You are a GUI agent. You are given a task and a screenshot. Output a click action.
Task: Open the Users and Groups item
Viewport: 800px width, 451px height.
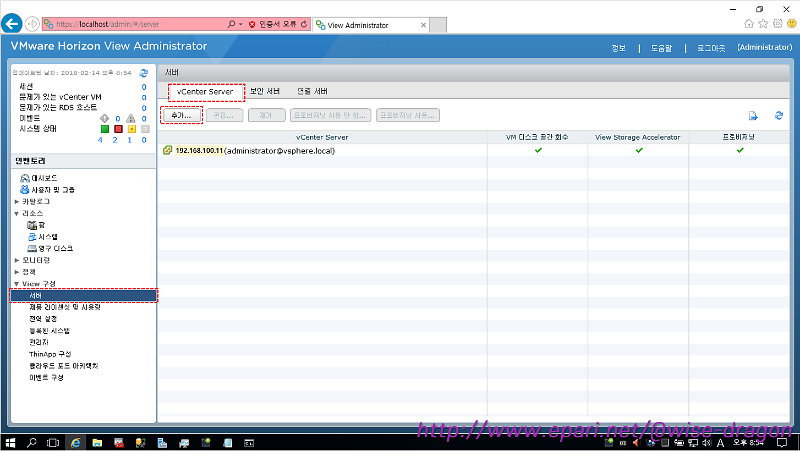click(47, 190)
